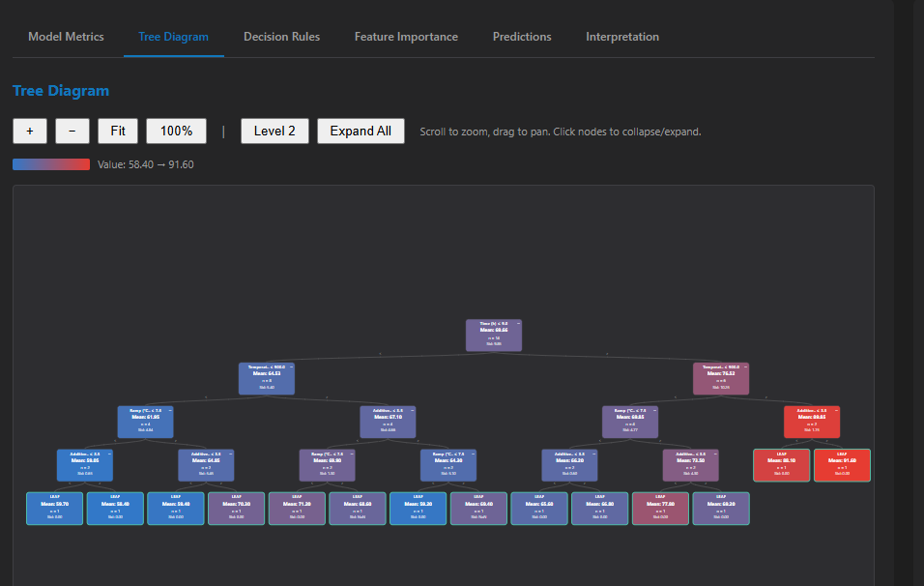Switch to the Feature Importance tab
Screen dimensions: 924x586
(x=406, y=37)
